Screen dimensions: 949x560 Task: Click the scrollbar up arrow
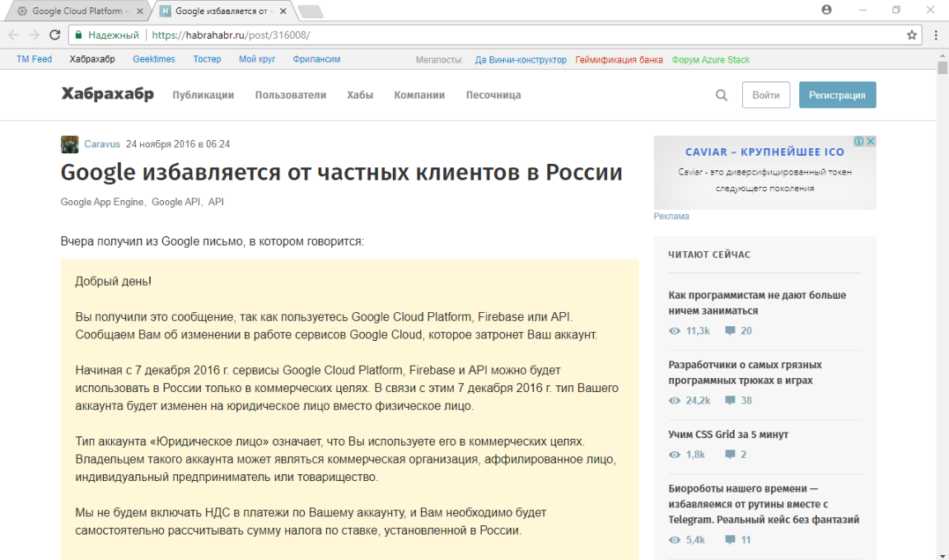tap(942, 56)
